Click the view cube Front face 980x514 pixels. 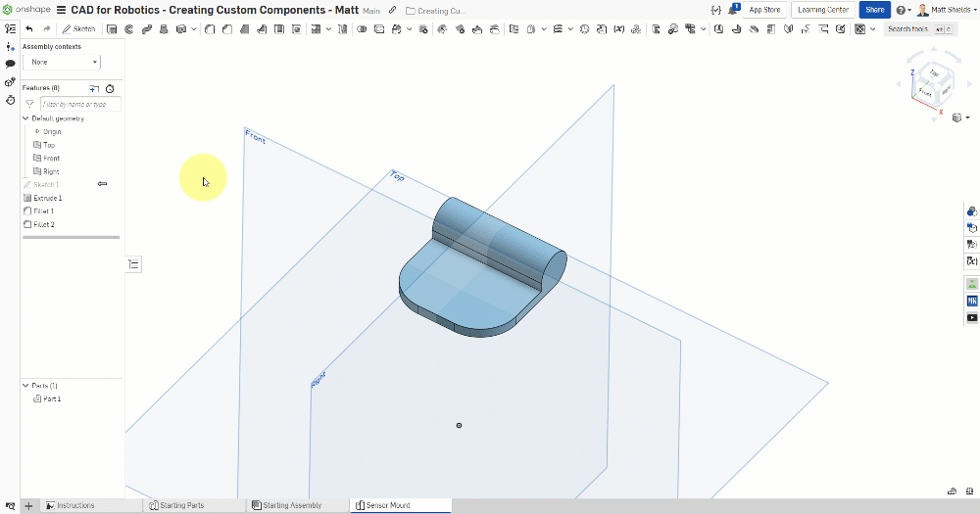926,92
